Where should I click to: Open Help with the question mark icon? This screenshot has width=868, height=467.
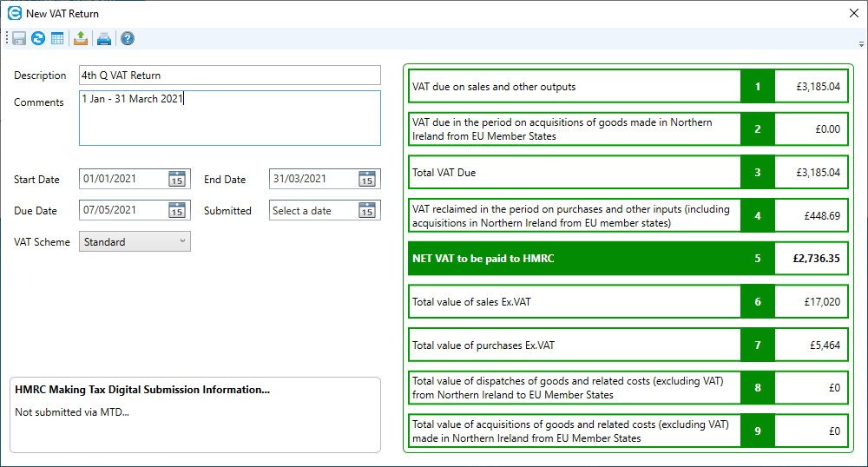[128, 38]
